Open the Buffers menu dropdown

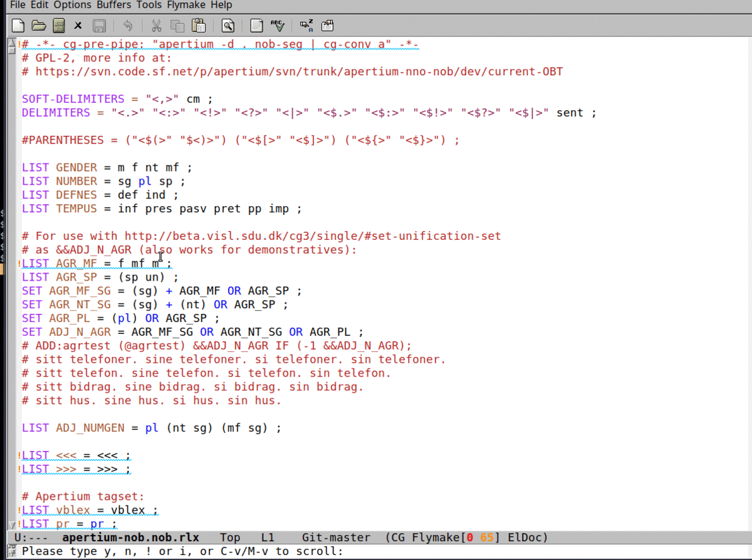(x=114, y=5)
